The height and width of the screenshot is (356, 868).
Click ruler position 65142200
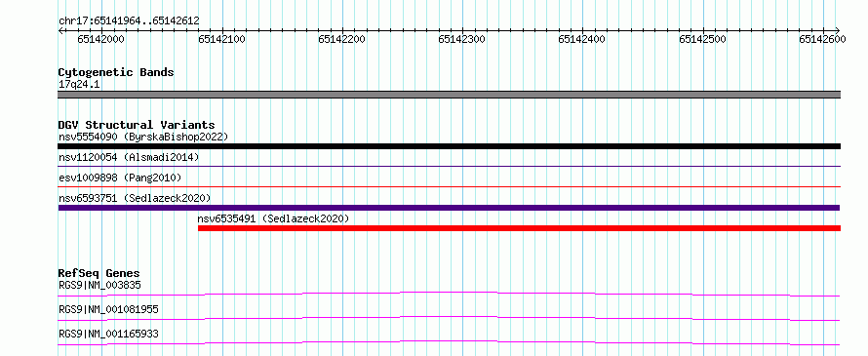[341, 39]
